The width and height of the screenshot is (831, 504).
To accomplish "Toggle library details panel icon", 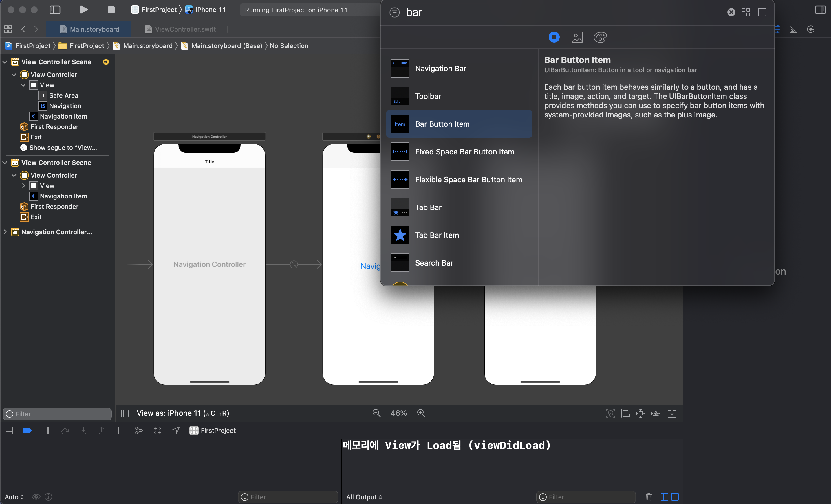I will [762, 12].
